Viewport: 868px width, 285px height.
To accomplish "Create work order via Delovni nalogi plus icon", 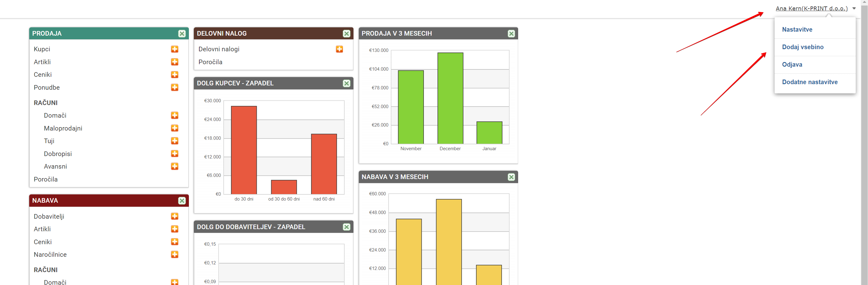I will click(339, 49).
